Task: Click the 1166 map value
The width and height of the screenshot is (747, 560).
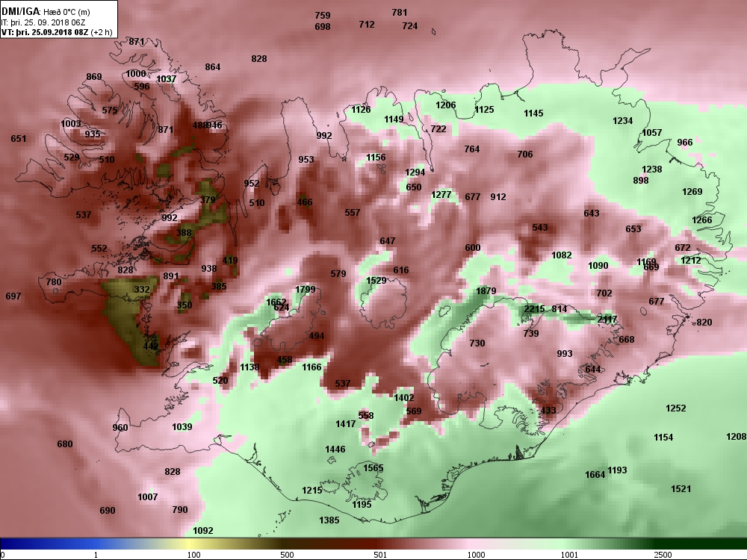Action: pyautogui.click(x=311, y=367)
